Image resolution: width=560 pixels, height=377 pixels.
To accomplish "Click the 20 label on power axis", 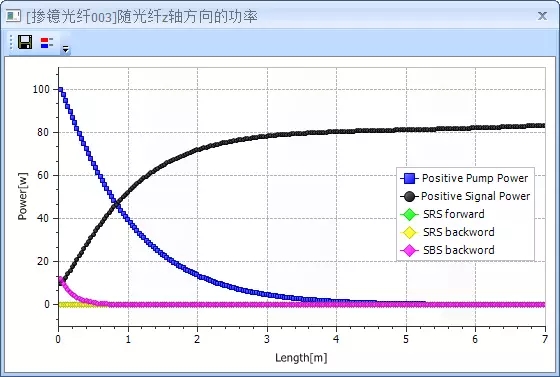I will pos(43,261).
